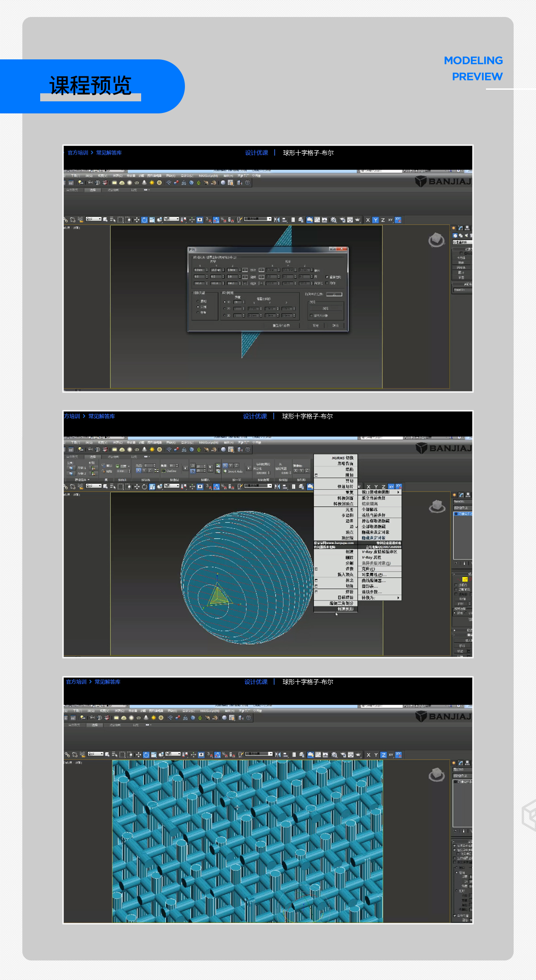The height and width of the screenshot is (980, 536).
Task: Click 取消 button in Array dialog
Action: tap(335, 325)
